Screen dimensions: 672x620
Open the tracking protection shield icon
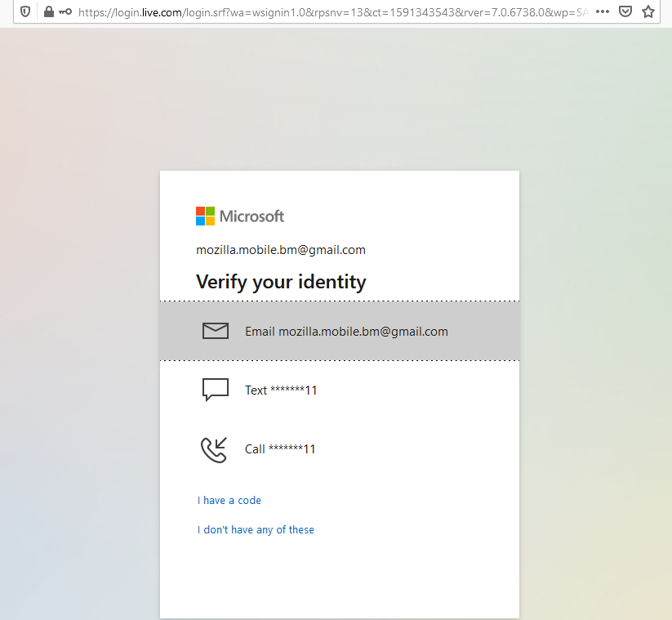point(24,11)
